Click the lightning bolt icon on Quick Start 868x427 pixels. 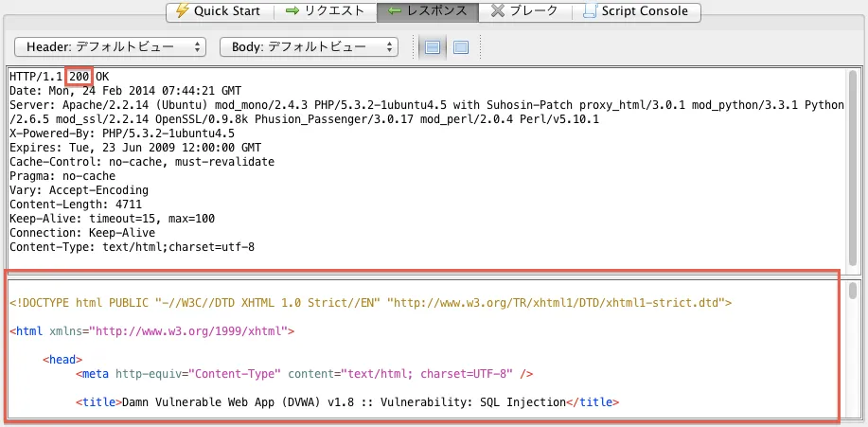[181, 12]
